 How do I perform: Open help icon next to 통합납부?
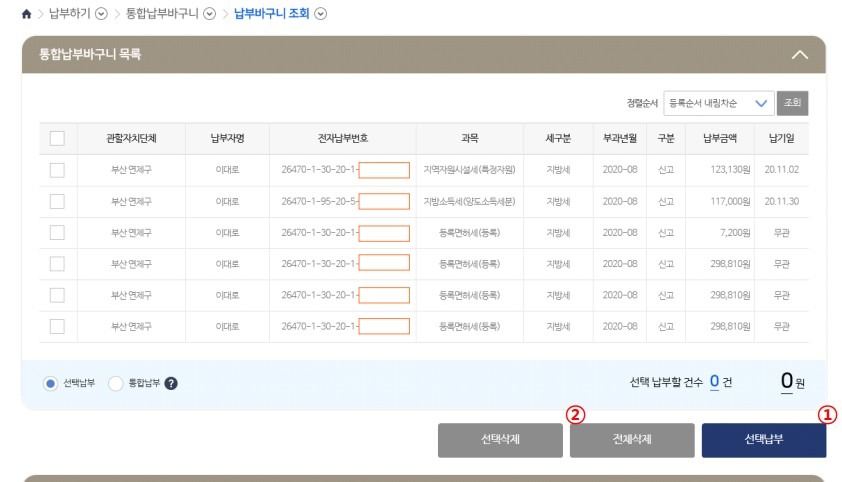click(x=171, y=383)
